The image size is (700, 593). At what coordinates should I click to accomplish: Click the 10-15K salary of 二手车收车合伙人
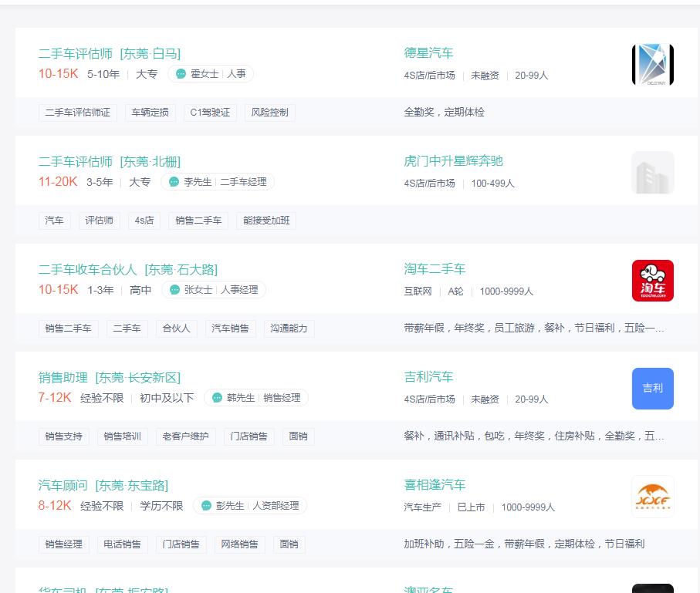pos(59,290)
